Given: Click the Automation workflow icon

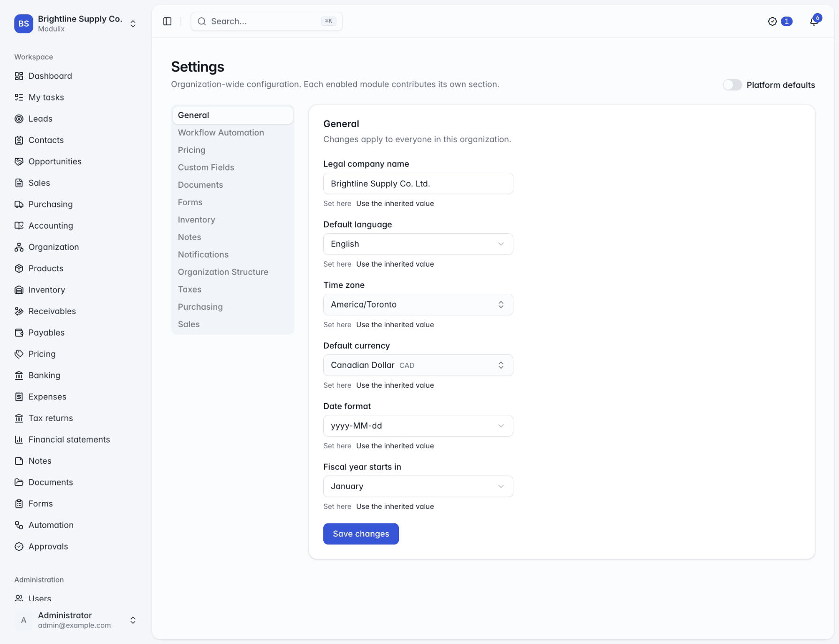Looking at the screenshot, I should 19,525.
